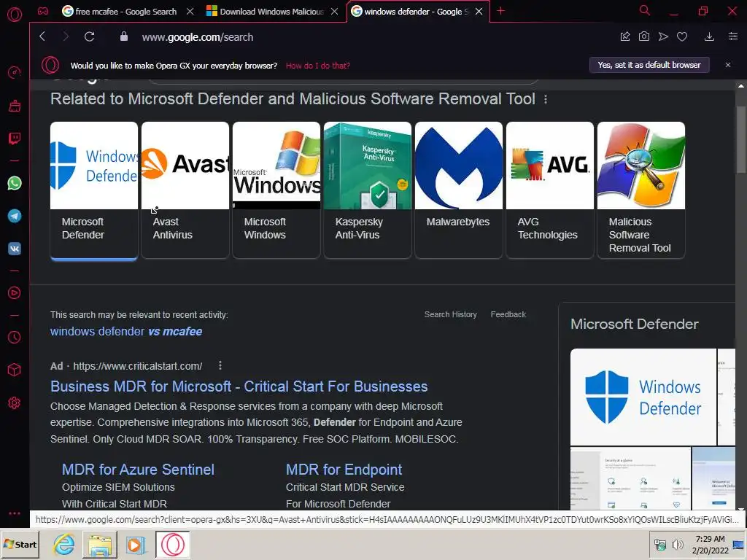Open the GX Control speedometer icon
This screenshot has width=747, height=560.
point(15,72)
